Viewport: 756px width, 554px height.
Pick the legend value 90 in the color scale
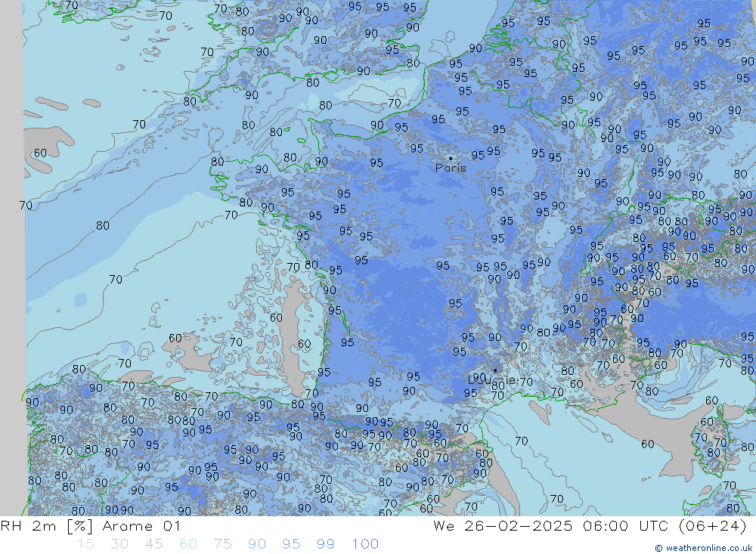click(x=257, y=544)
